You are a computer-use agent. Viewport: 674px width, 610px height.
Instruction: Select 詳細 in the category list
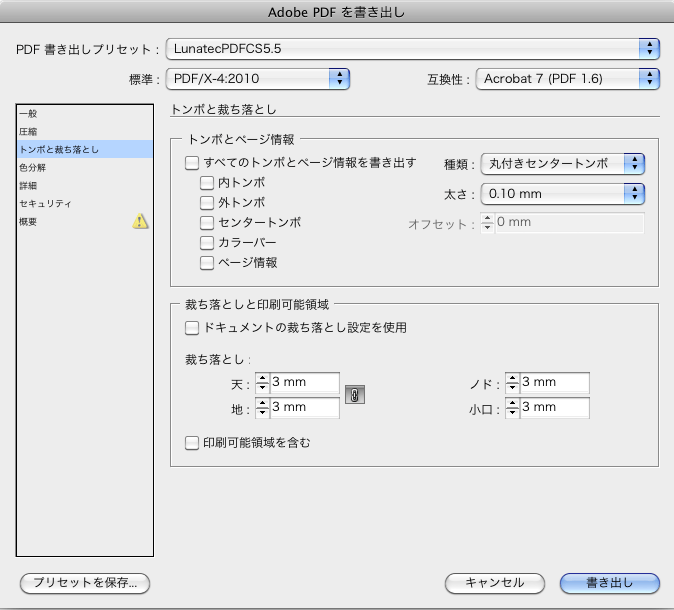pos(85,185)
